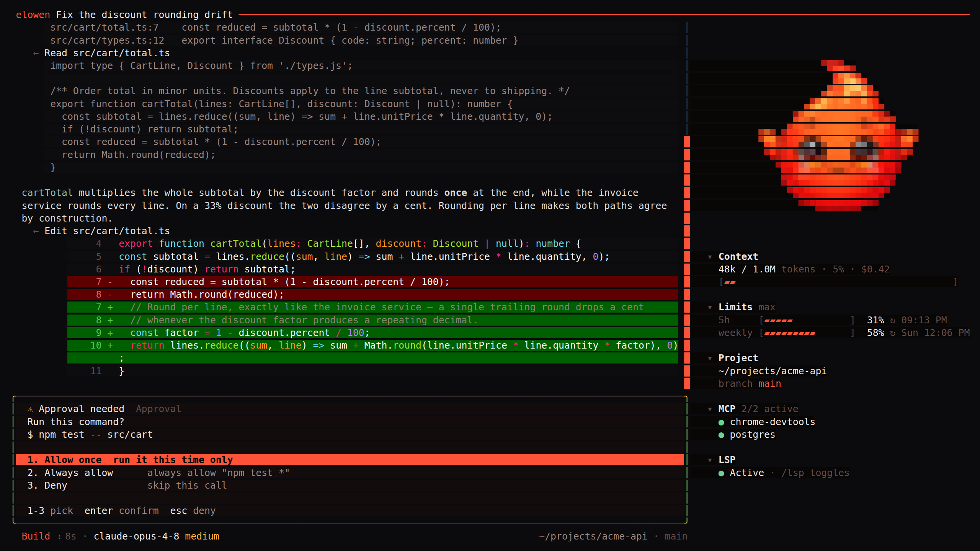Image resolution: width=980 pixels, height=551 pixels.
Task: Click the Sun 12:06 PM reset time
Action: point(936,333)
